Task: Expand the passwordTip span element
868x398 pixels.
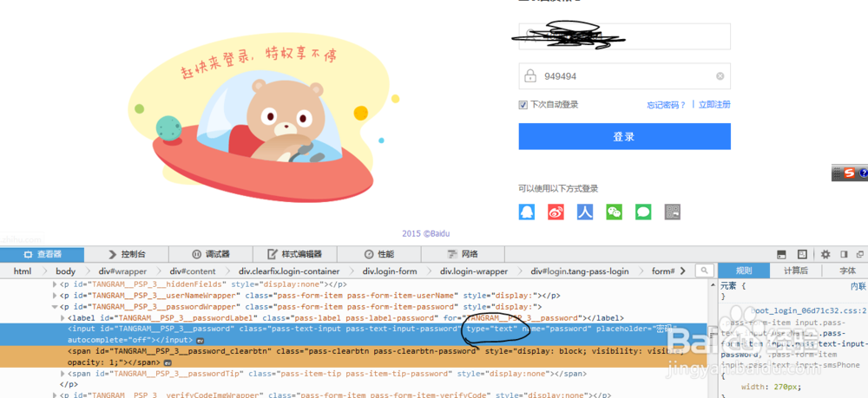Action: (62, 373)
